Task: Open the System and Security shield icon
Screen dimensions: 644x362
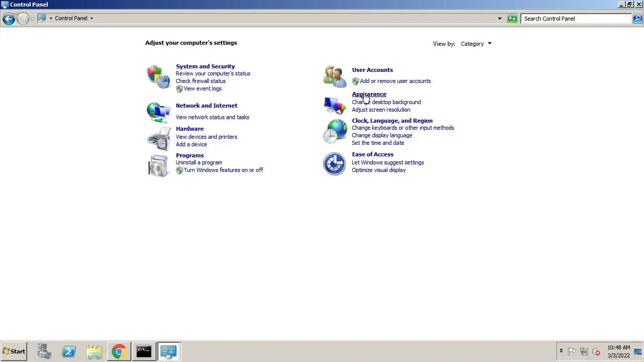Action: (158, 77)
